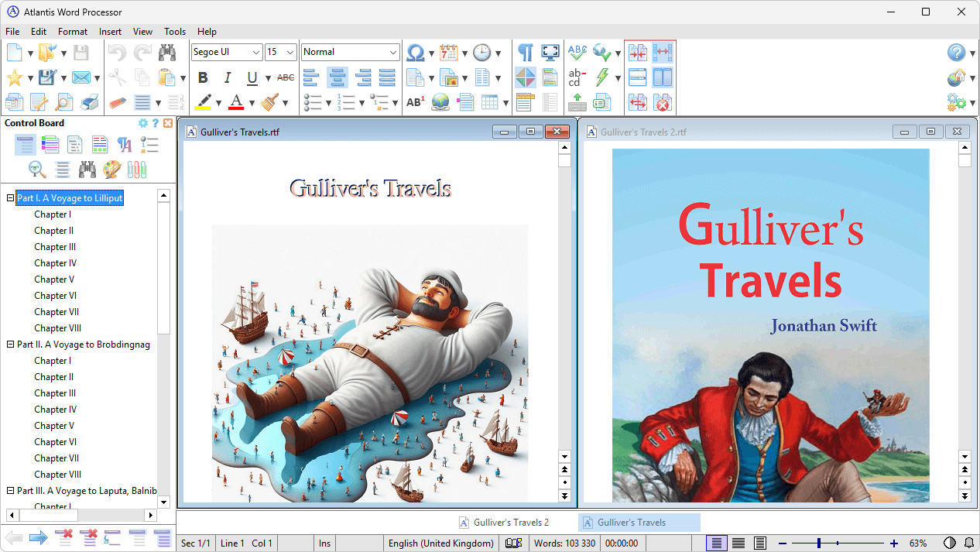Open Print Preview magnifier page icon

point(64,102)
